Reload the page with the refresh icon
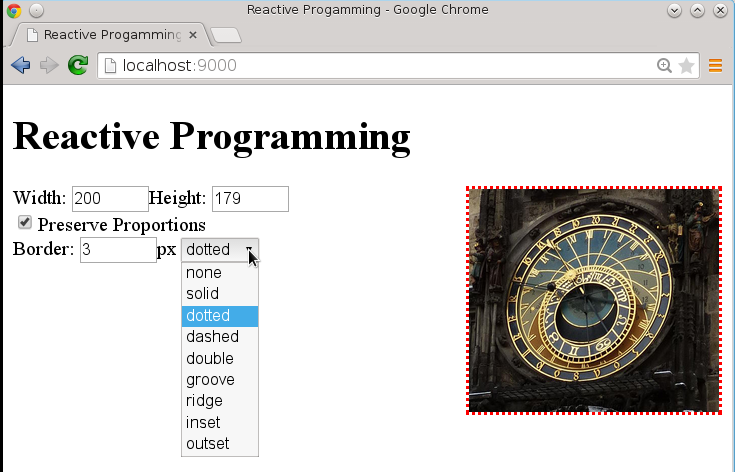Viewport: 735px width, 472px height. click(x=78, y=65)
